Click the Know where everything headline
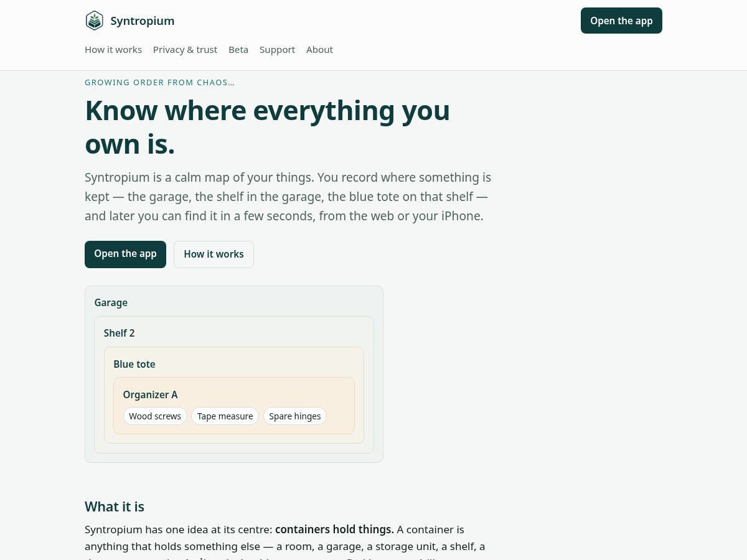Viewport: 747px width, 560px height. pos(267,127)
